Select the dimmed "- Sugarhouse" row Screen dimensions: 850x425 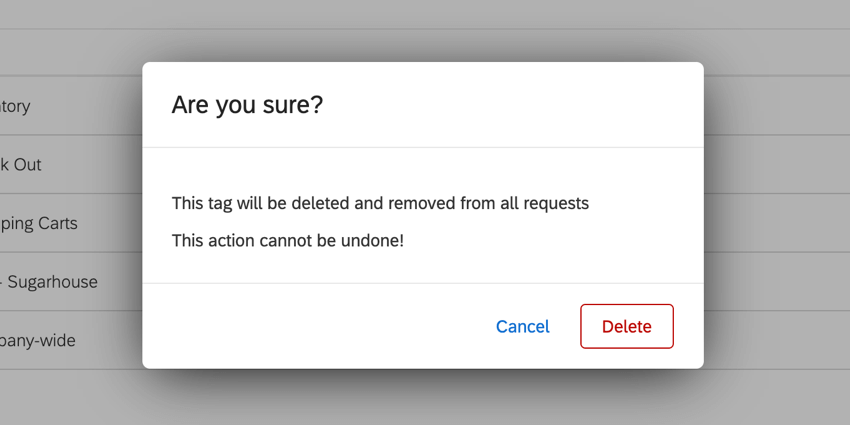coord(52,282)
